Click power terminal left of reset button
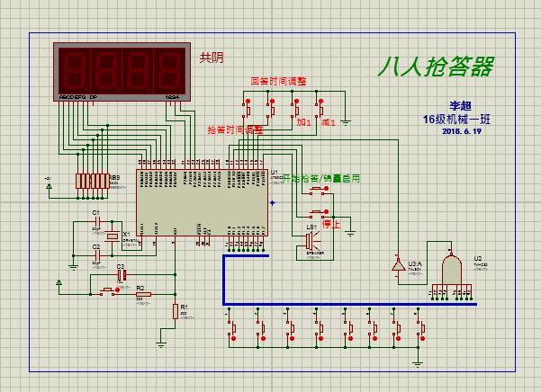Image resolution: width=541 pixels, height=392 pixels. pos(59,283)
